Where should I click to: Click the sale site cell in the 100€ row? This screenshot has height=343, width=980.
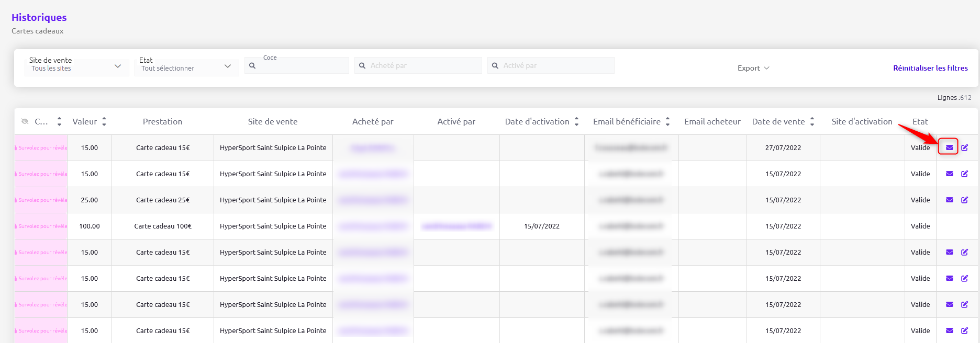(273, 226)
